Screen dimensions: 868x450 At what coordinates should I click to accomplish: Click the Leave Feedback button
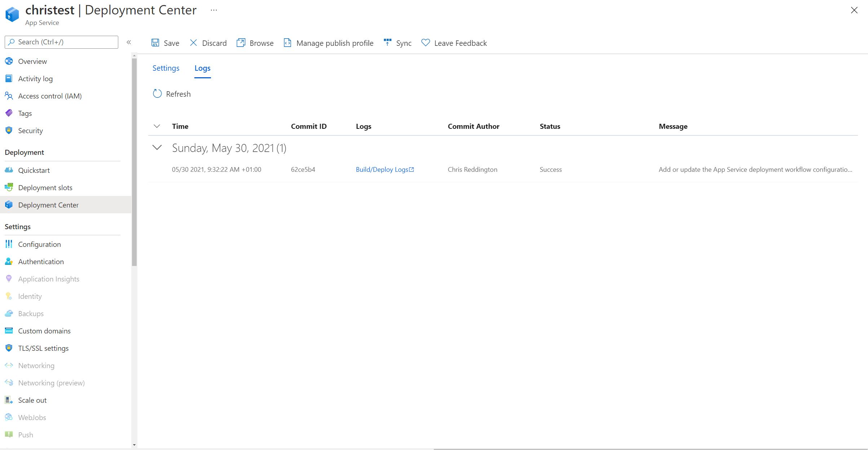454,43
